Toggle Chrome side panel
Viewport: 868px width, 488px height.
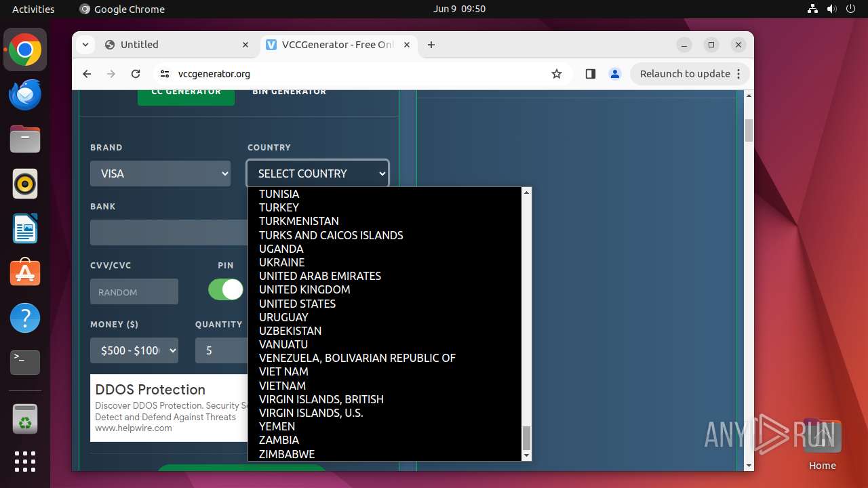[590, 74]
